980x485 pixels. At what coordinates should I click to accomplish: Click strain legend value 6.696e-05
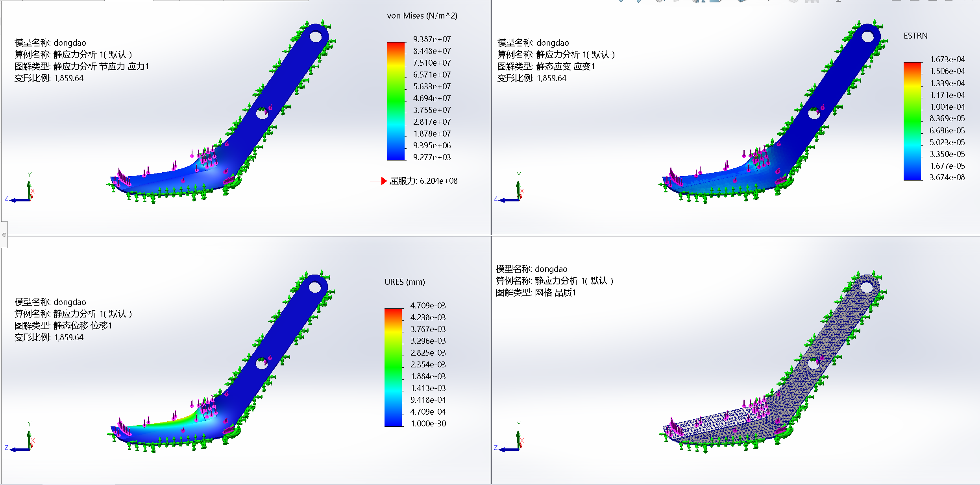point(947,131)
